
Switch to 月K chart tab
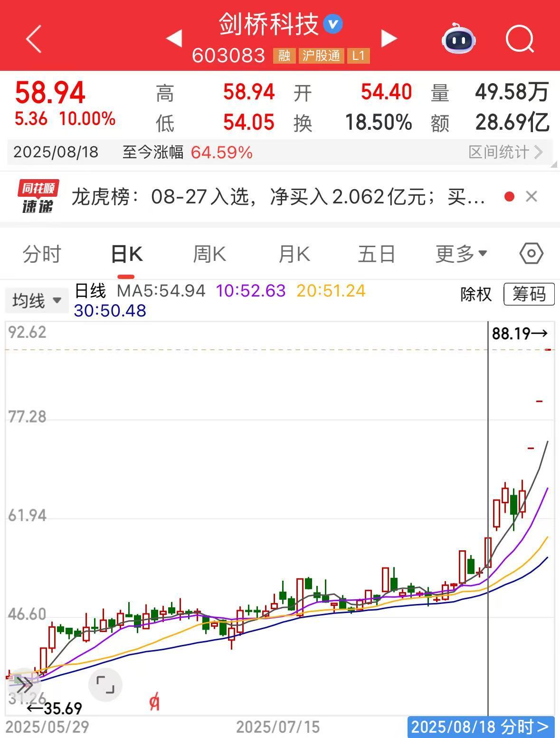(294, 254)
